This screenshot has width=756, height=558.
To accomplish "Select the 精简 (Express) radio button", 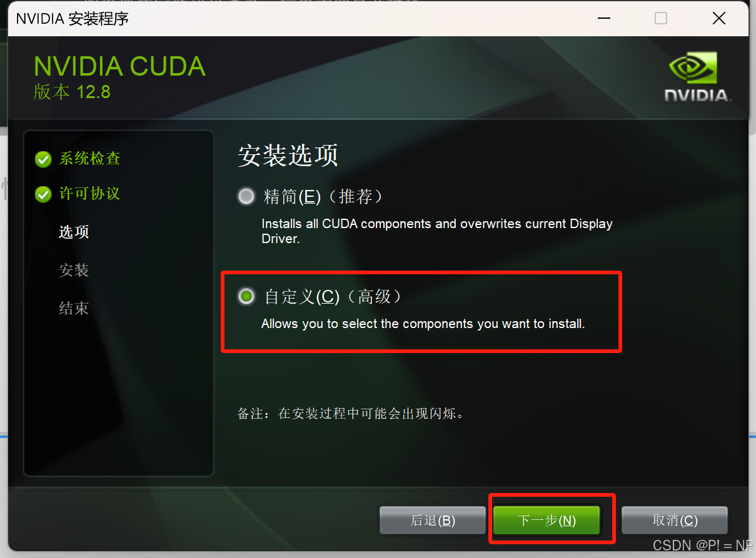I will point(246,197).
